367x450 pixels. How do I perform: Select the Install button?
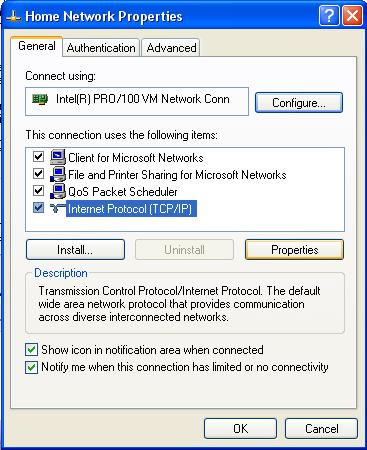click(75, 250)
